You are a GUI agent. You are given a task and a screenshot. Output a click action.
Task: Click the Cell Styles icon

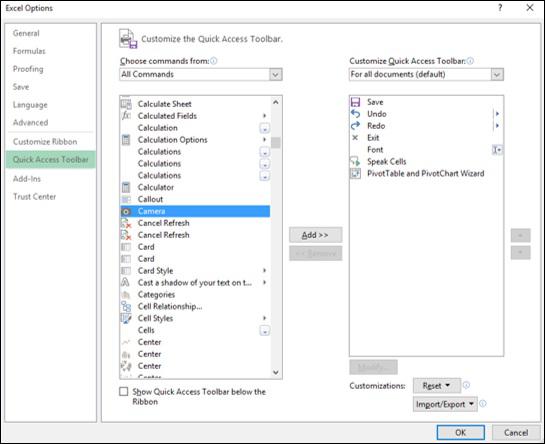(x=126, y=318)
